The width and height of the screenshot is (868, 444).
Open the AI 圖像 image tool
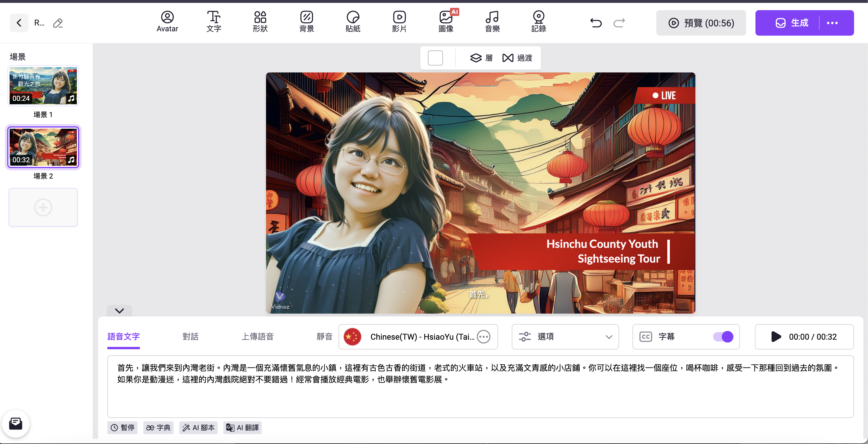(x=446, y=22)
